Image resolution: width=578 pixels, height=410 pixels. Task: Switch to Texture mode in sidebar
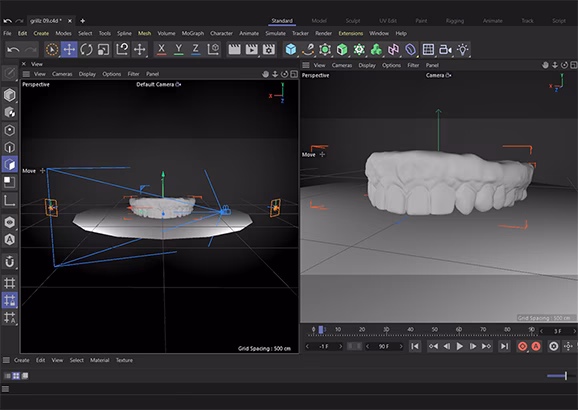tap(9, 112)
